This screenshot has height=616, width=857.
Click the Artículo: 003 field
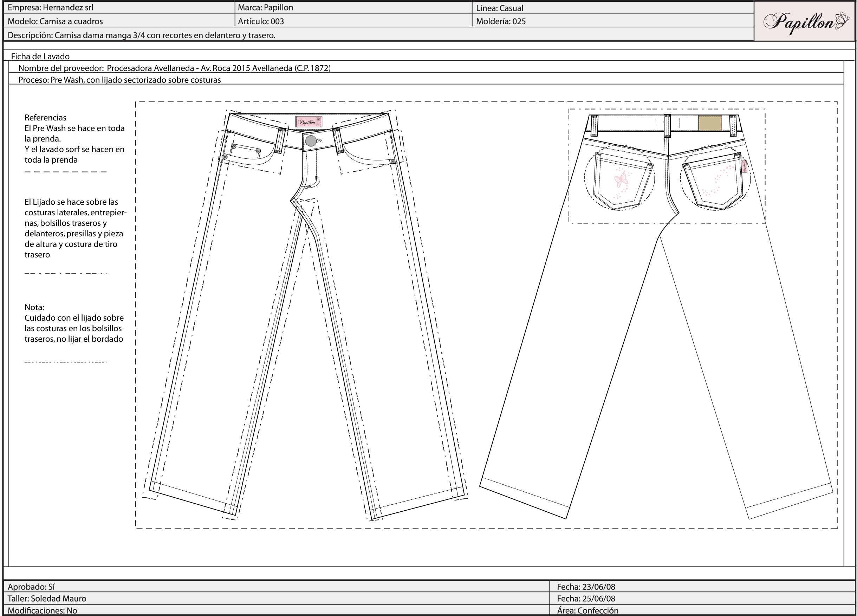[x=261, y=21]
